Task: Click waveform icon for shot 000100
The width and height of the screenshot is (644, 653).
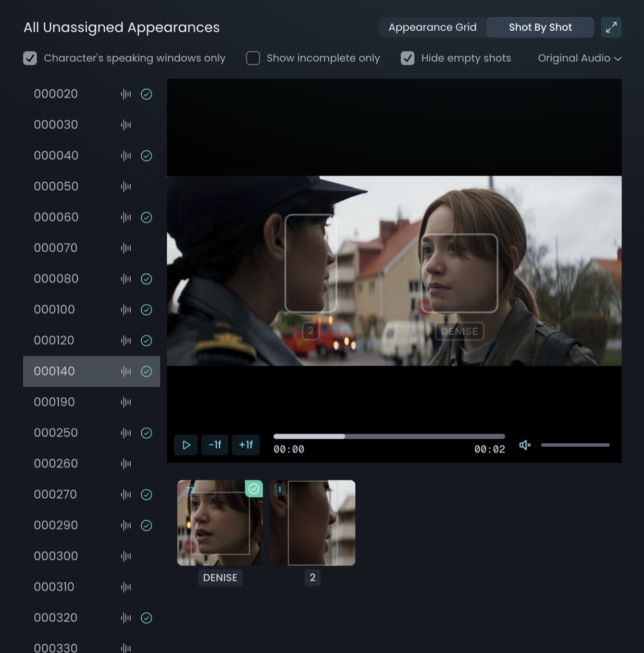Action: pyautogui.click(x=126, y=310)
